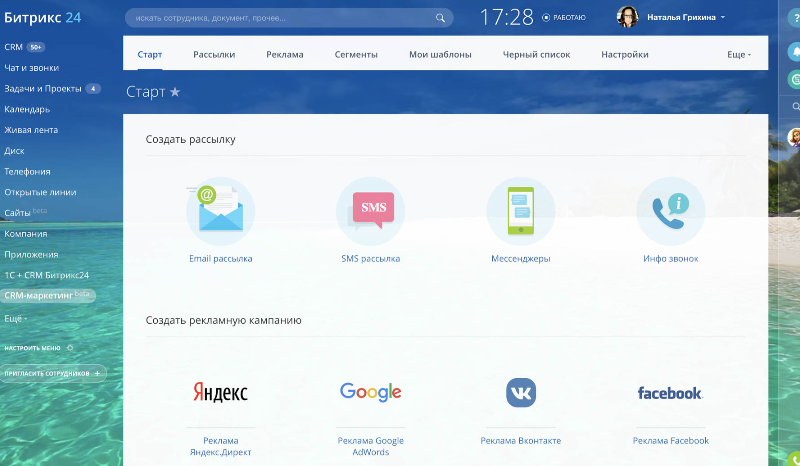Open Реклама Google AdWords link
Screen dimensions: 800x466
coord(370,446)
